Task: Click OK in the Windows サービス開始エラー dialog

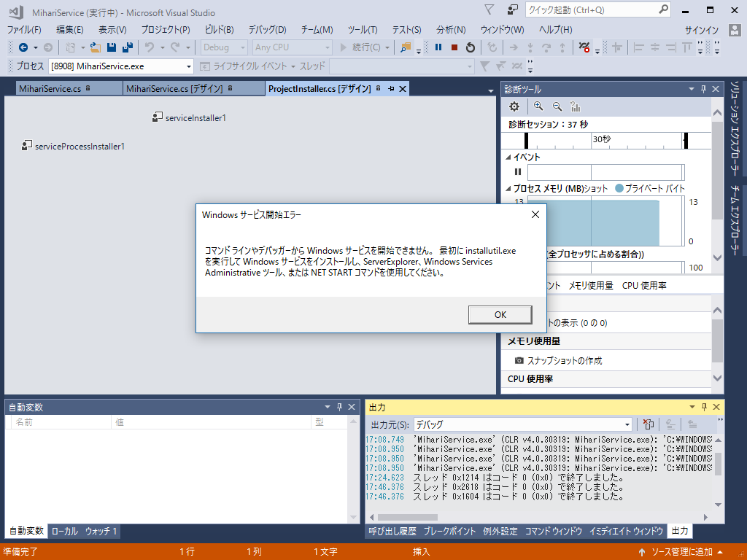Action: pyautogui.click(x=500, y=315)
